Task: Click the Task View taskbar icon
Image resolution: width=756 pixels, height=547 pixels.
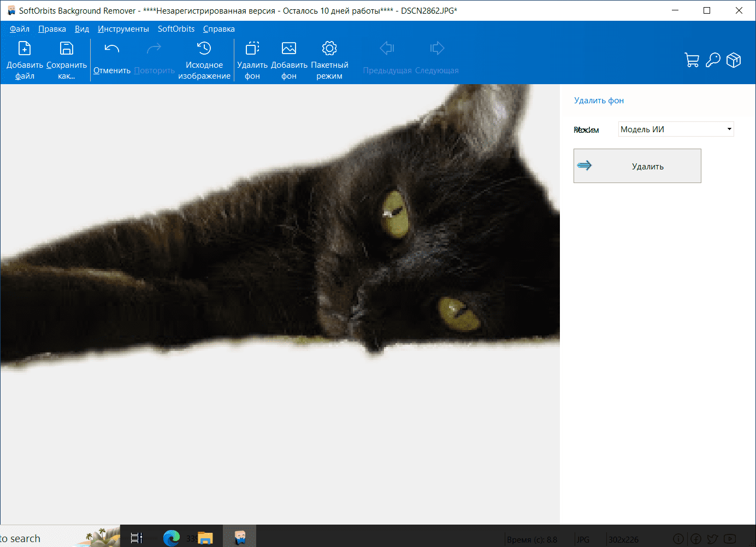Action: [137, 538]
